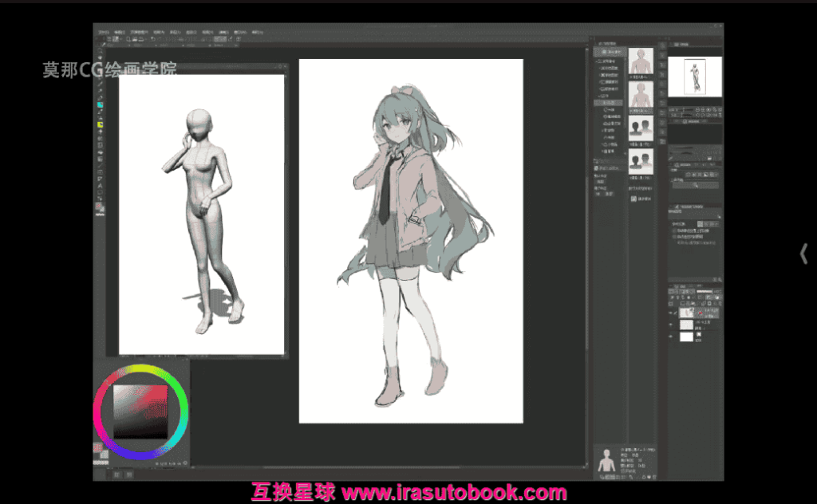This screenshot has width=817, height=504.
Task: Select the third head-silhouette material thumbnail
Action: [641, 128]
